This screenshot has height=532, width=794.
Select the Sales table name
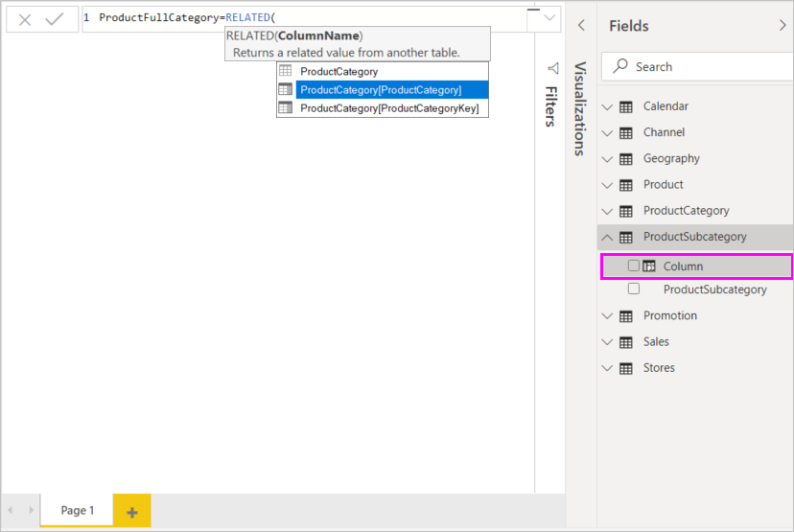coord(656,341)
